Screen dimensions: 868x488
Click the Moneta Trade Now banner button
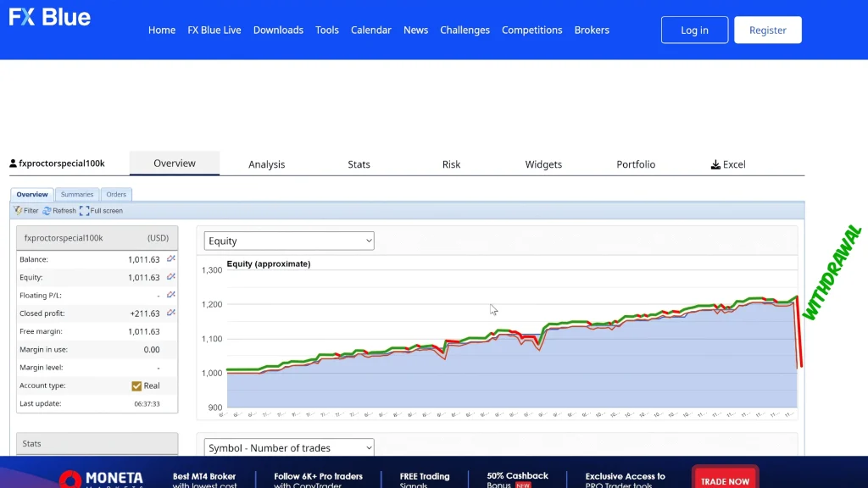[725, 480]
